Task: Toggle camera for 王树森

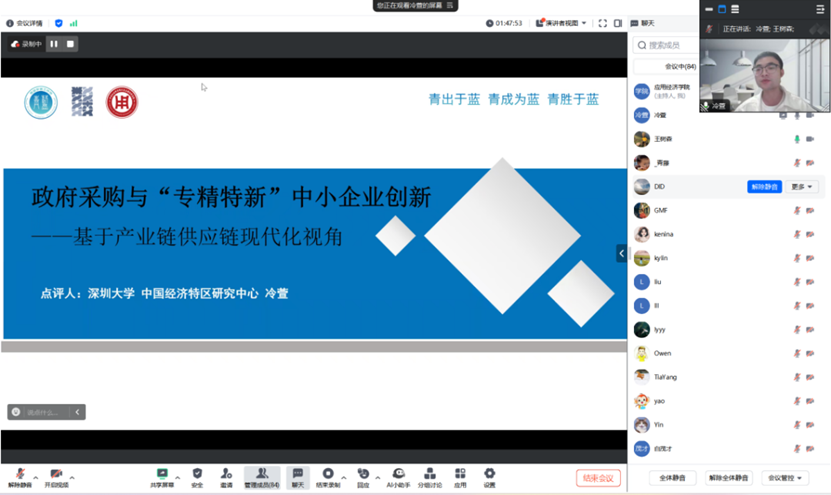Action: click(x=810, y=139)
